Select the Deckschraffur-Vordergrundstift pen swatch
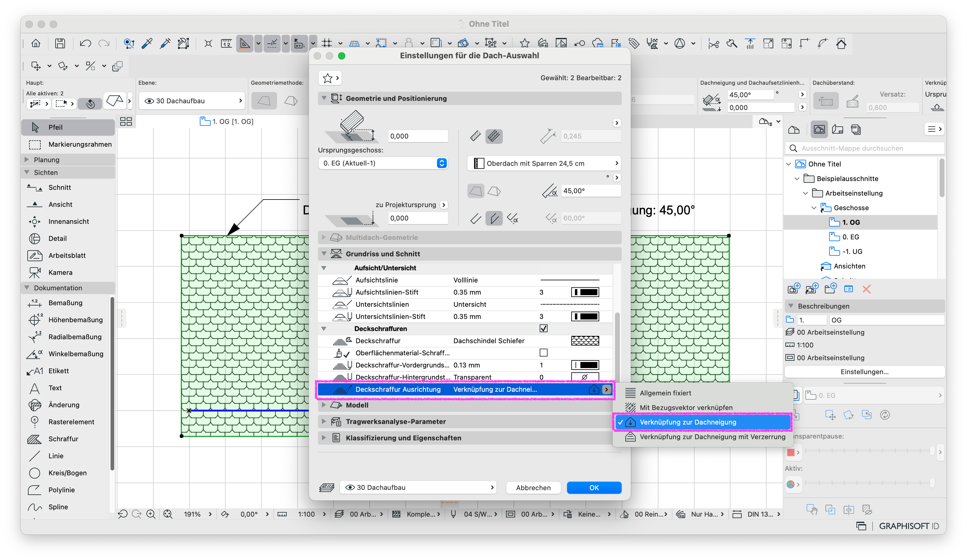 point(585,365)
